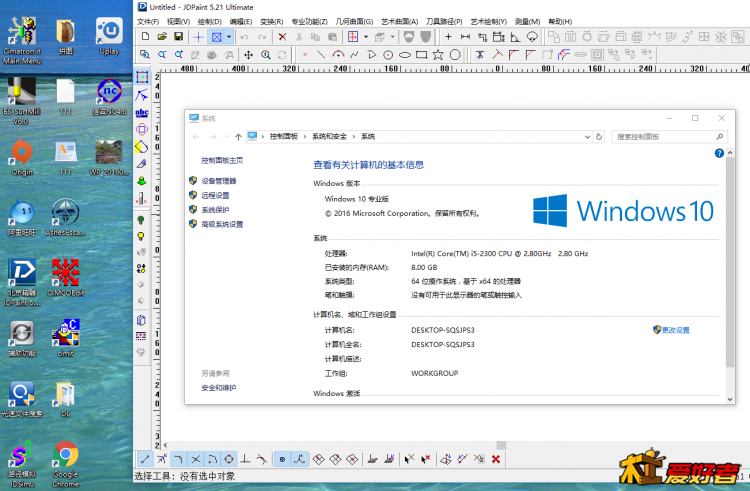Select the star shape tool
The height and width of the screenshot is (491, 750).
tap(438, 55)
